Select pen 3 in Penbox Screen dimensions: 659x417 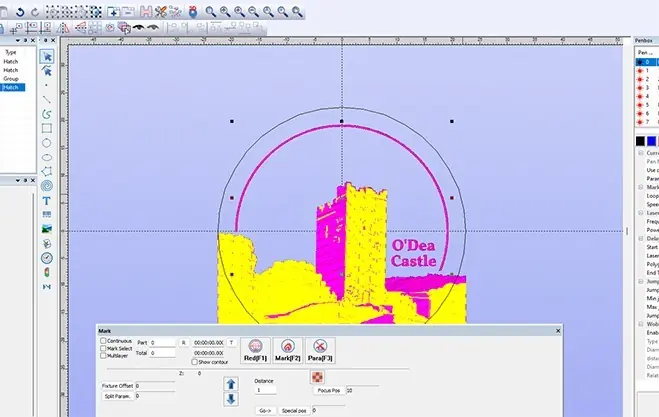pos(647,88)
